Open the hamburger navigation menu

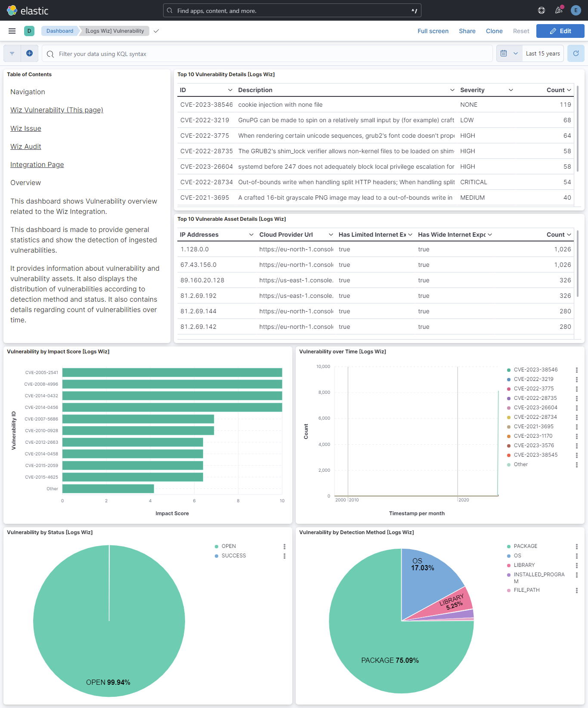click(x=12, y=31)
